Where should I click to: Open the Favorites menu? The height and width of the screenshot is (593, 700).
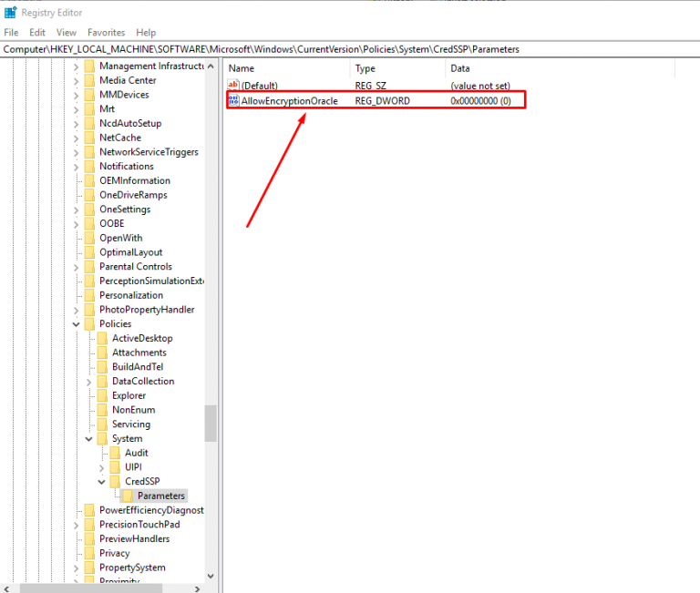[x=106, y=32]
